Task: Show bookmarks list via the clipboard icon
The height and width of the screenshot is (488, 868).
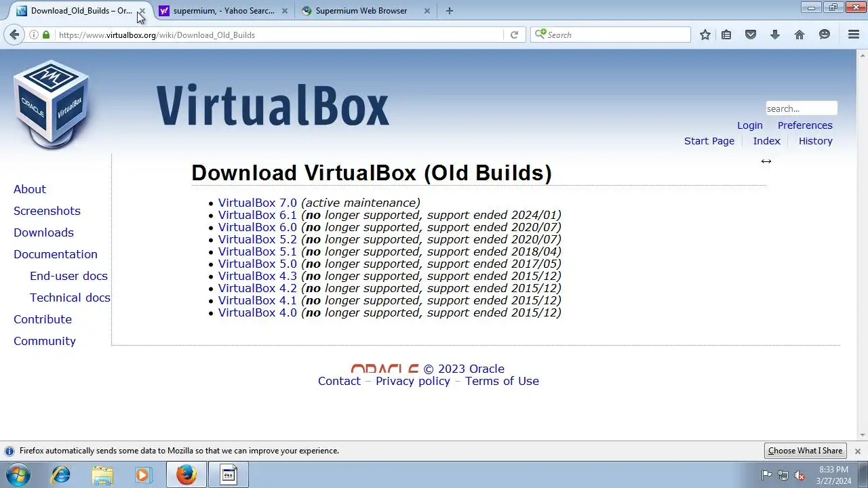Action: click(726, 35)
